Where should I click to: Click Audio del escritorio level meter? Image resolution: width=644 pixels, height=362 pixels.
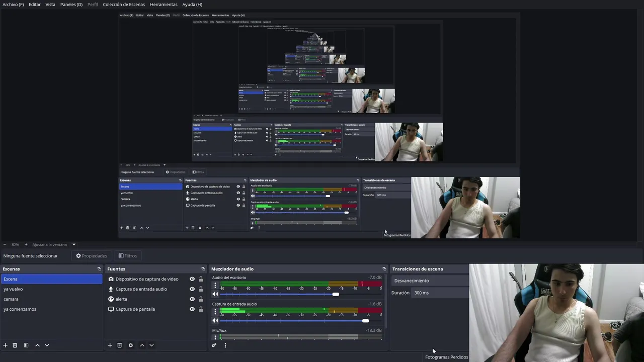(301, 284)
